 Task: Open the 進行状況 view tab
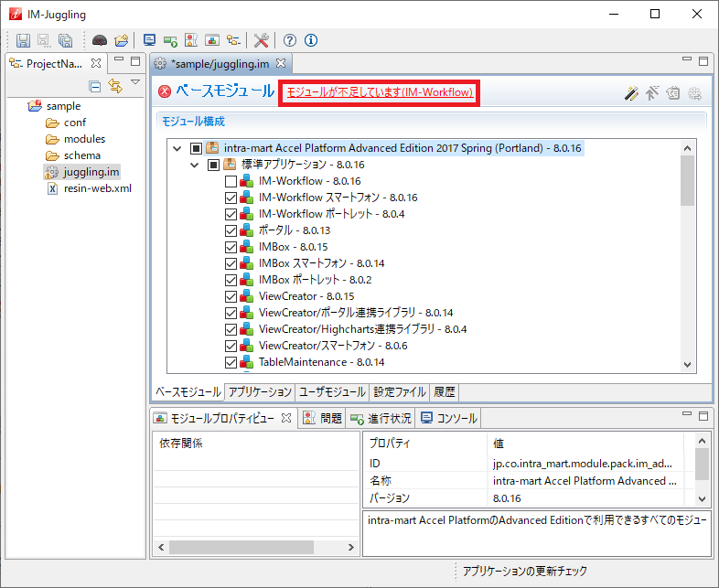[x=381, y=419]
